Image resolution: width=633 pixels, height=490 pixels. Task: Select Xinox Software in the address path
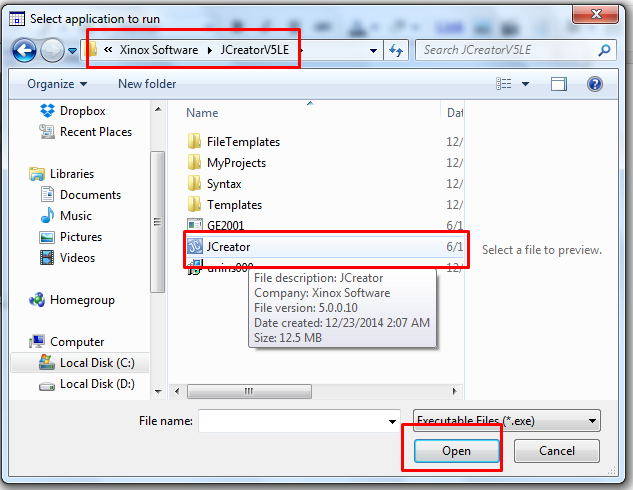point(159,50)
